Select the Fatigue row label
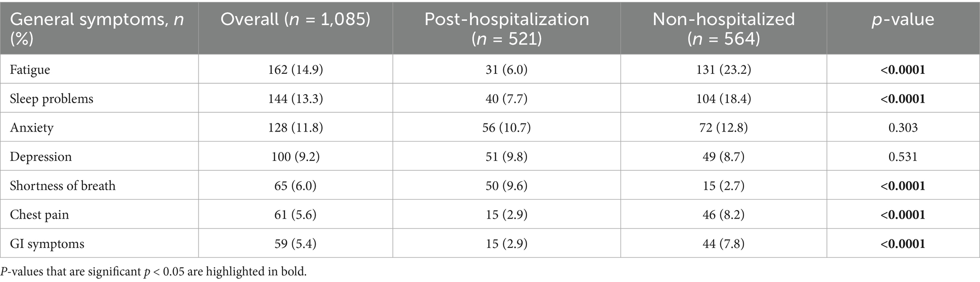Viewport: 980px width, 282px height. pyautogui.click(x=30, y=70)
